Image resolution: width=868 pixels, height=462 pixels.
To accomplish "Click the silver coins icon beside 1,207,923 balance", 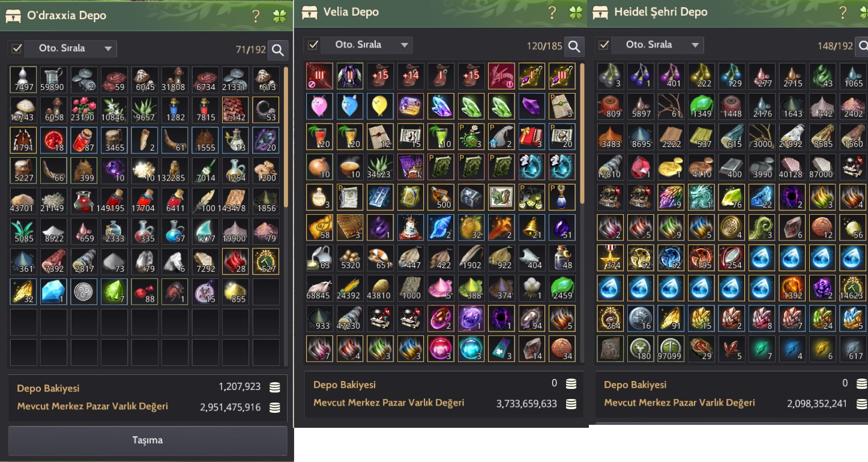I will tap(274, 388).
